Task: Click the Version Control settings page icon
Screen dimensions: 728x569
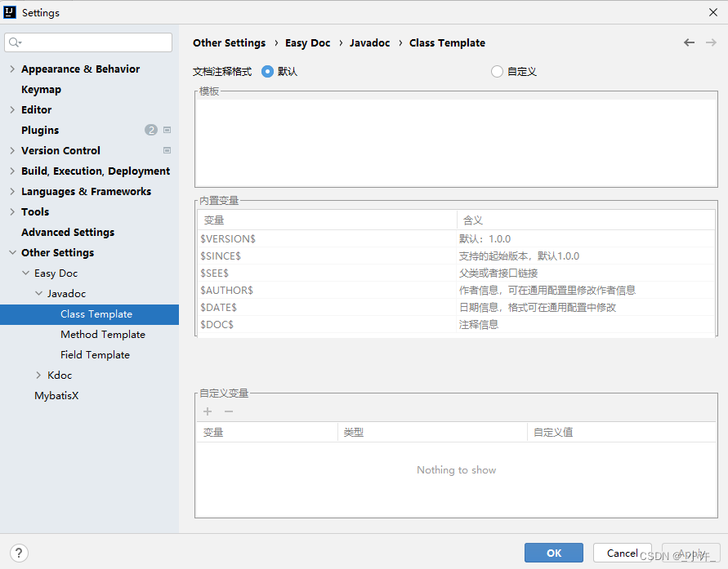Action: (x=167, y=150)
